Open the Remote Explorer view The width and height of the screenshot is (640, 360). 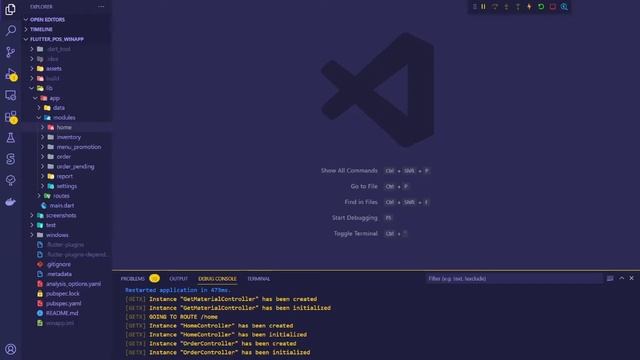coord(11,95)
